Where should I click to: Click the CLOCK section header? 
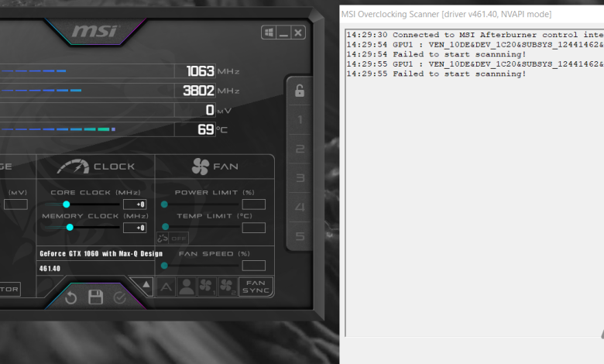click(96, 167)
